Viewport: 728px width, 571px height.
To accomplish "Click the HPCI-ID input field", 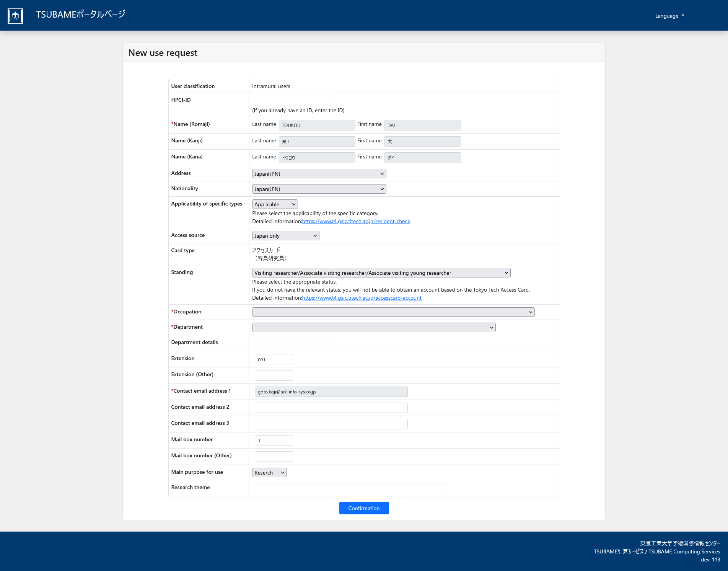I will (x=293, y=101).
